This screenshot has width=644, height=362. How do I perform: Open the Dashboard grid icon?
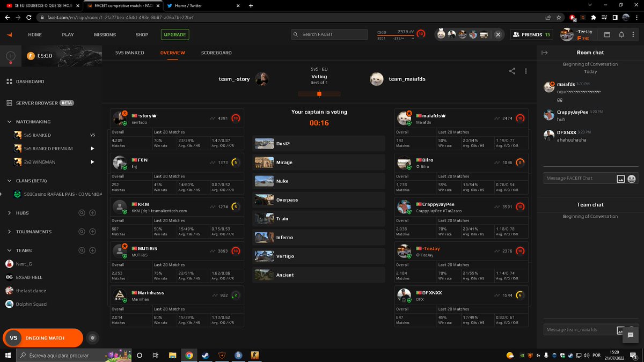pos(10,82)
